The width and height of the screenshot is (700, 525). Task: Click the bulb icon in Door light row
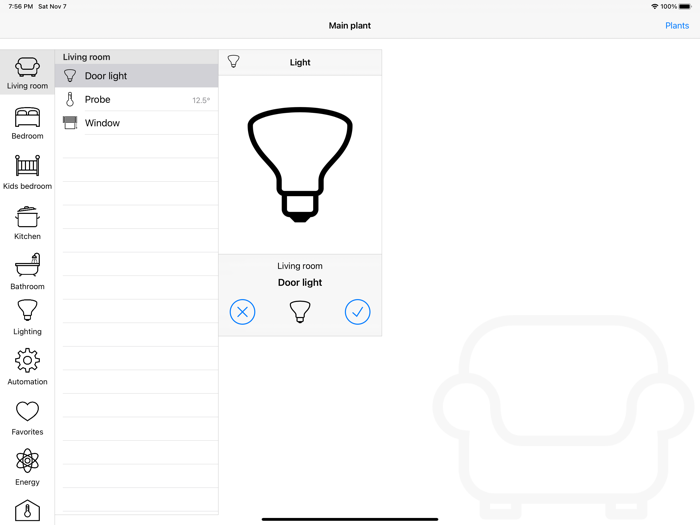point(70,75)
